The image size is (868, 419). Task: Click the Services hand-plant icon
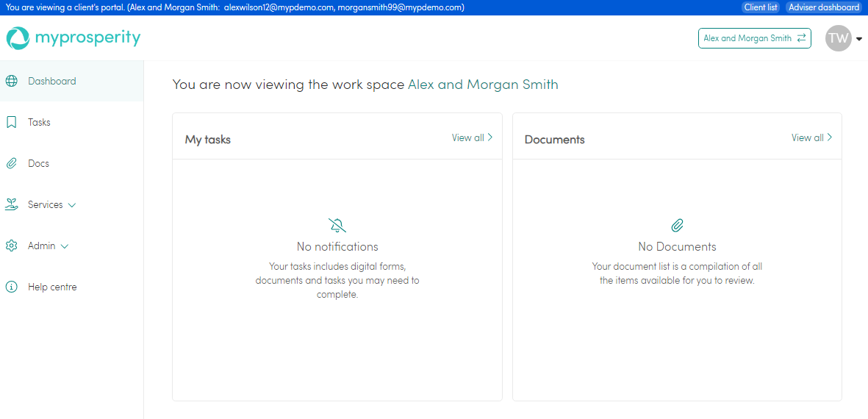(x=12, y=204)
